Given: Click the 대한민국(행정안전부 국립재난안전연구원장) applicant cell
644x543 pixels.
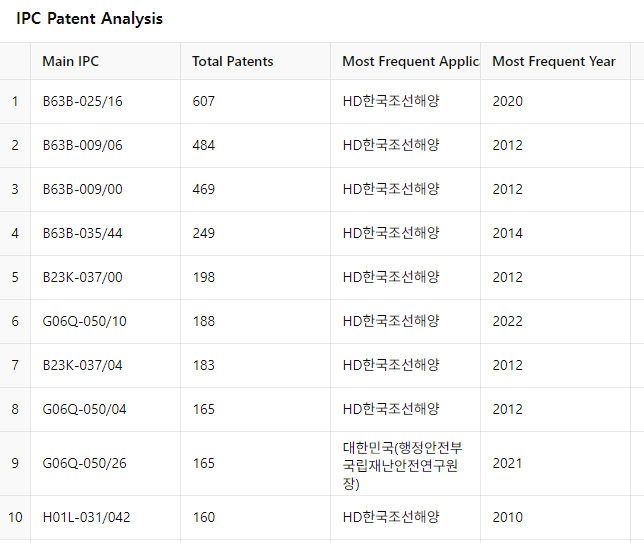Looking at the screenshot, I should pos(405,463).
